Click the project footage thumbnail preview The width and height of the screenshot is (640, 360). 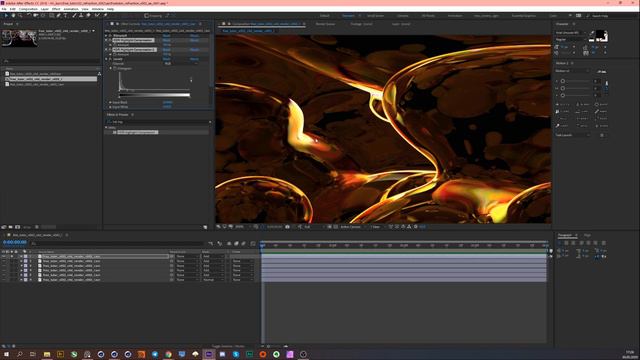[x=19, y=38]
